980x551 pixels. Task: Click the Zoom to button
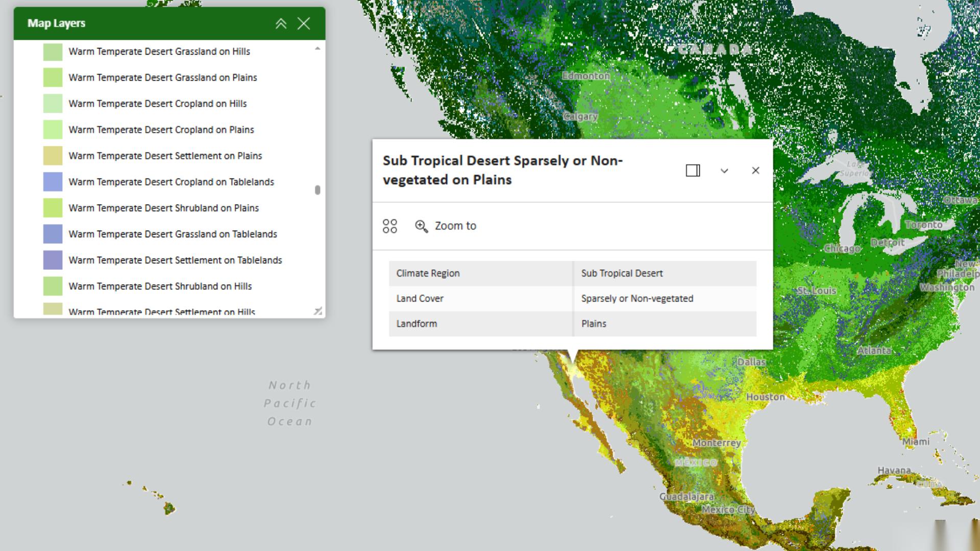(455, 226)
